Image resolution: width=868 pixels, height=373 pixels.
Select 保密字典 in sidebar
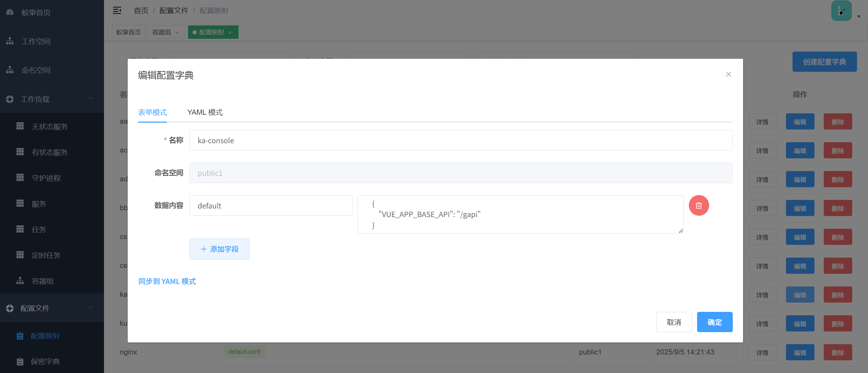pyautogui.click(x=45, y=361)
